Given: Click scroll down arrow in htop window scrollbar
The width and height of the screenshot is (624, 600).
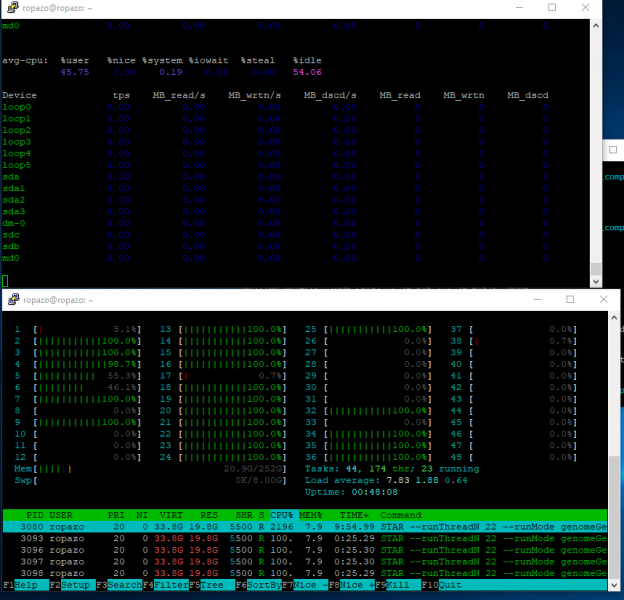Looking at the screenshot, I should (x=614, y=585).
